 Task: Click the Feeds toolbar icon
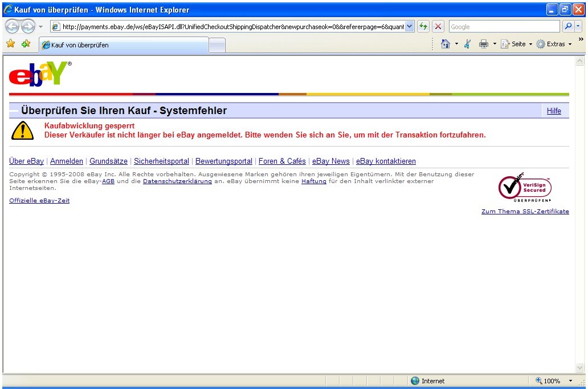coord(468,44)
